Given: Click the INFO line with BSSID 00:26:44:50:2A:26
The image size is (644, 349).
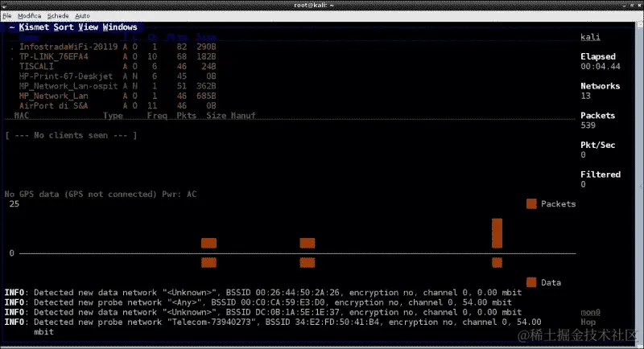Looking at the screenshot, I should point(263,293).
